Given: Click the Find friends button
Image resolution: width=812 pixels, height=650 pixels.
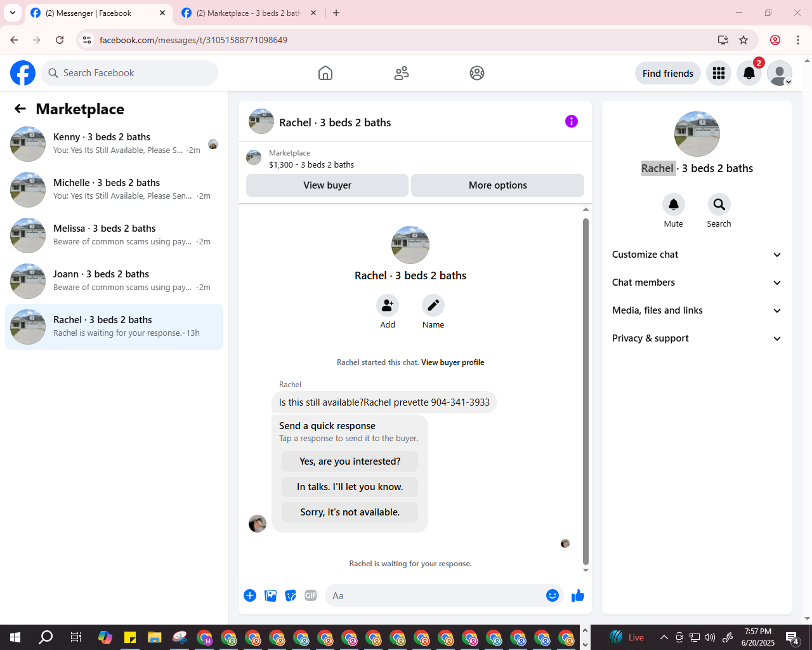Looking at the screenshot, I should click(x=668, y=73).
